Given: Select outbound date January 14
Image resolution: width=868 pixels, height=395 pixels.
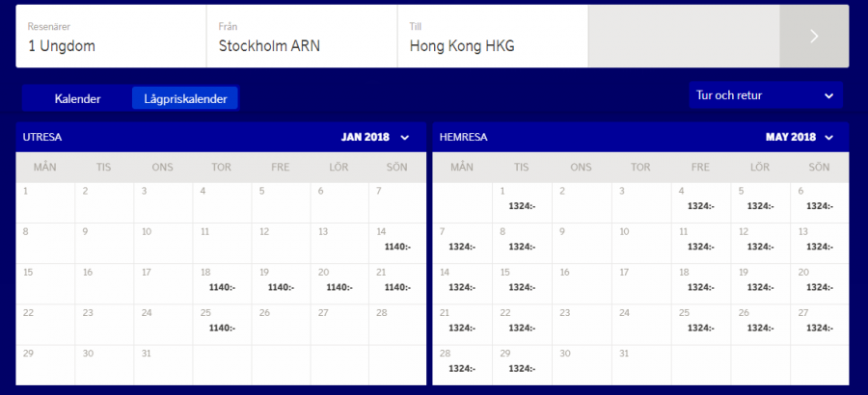Looking at the screenshot, I should 396,243.
